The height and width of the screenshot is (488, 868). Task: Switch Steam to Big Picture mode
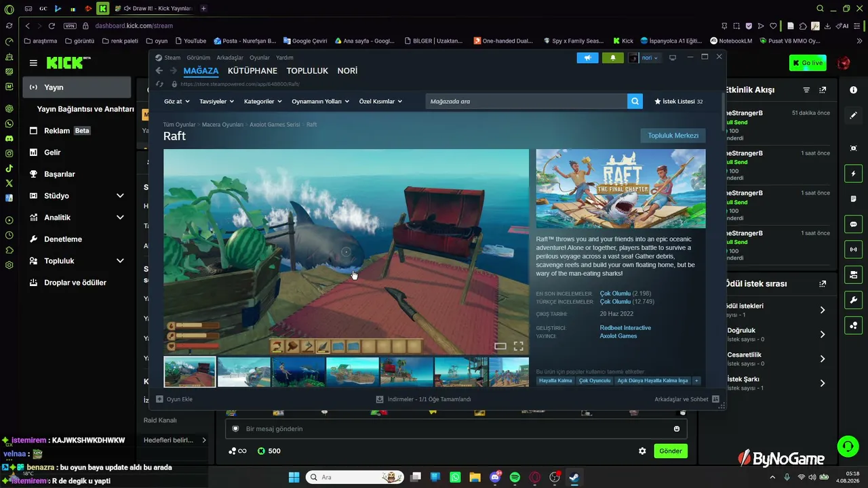pos(673,58)
